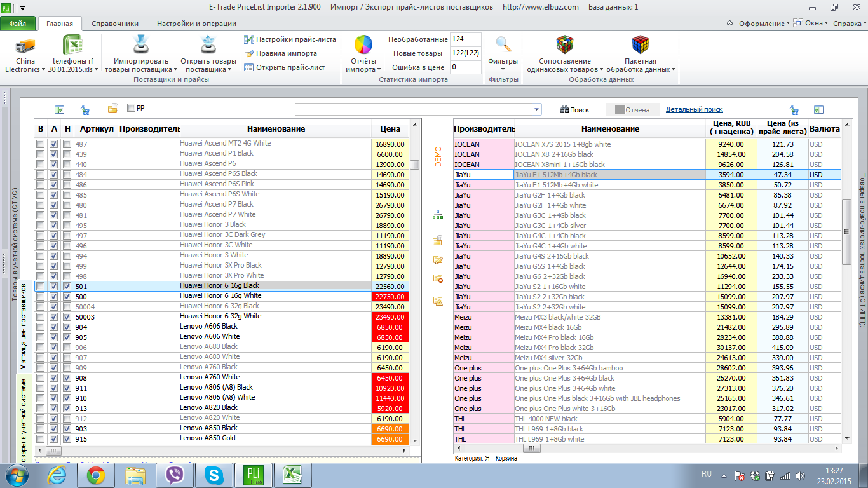This screenshot has height=488, width=868.
Task: Expand the телефоны rf 30.01.2015.xls dropdown
Action: tap(97, 70)
